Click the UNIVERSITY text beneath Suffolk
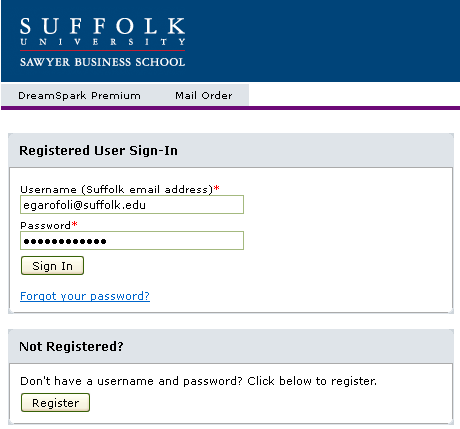Screen dimensions: 460x429 click(102, 42)
